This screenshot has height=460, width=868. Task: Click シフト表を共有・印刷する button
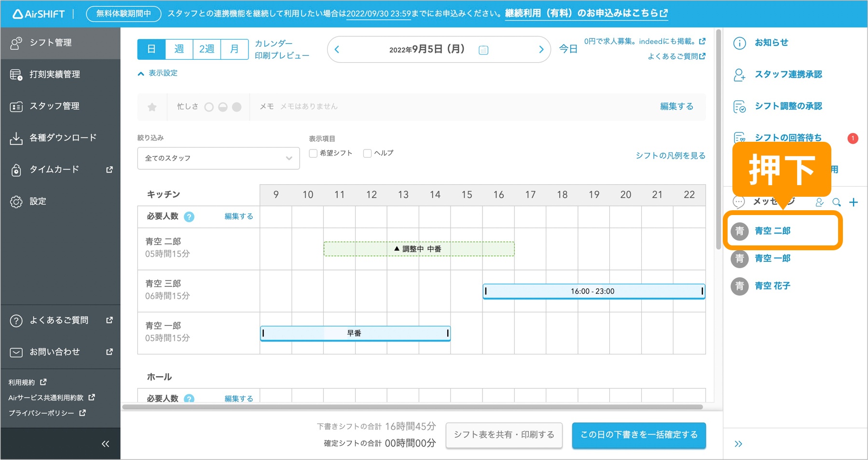point(504,435)
